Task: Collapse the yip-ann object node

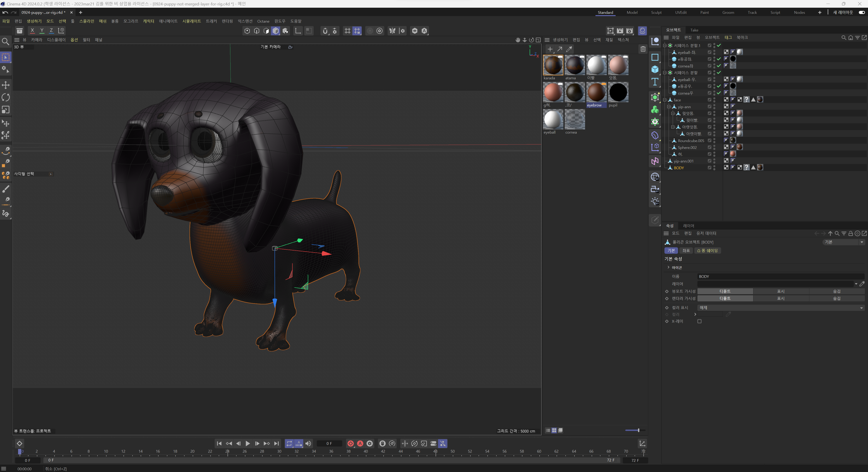Action: (669, 107)
